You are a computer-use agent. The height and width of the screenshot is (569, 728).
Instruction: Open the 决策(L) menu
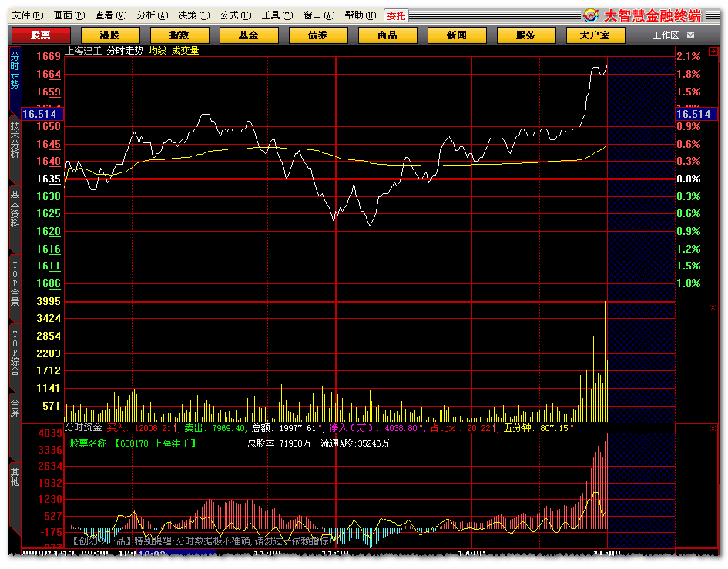[194, 15]
